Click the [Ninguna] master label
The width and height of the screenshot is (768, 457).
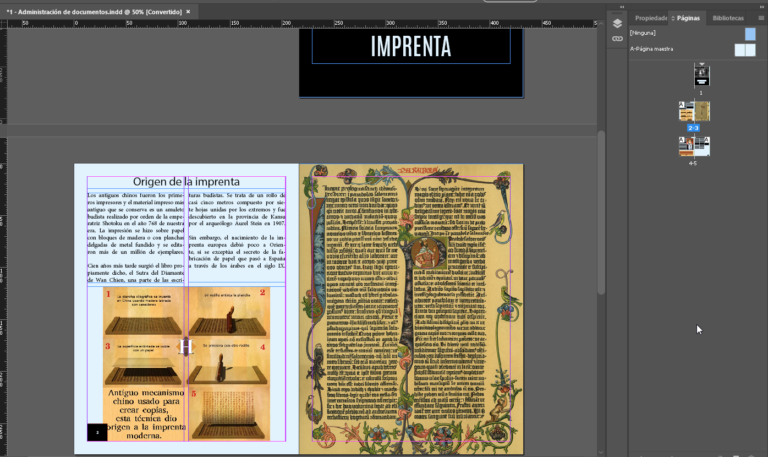[643, 33]
